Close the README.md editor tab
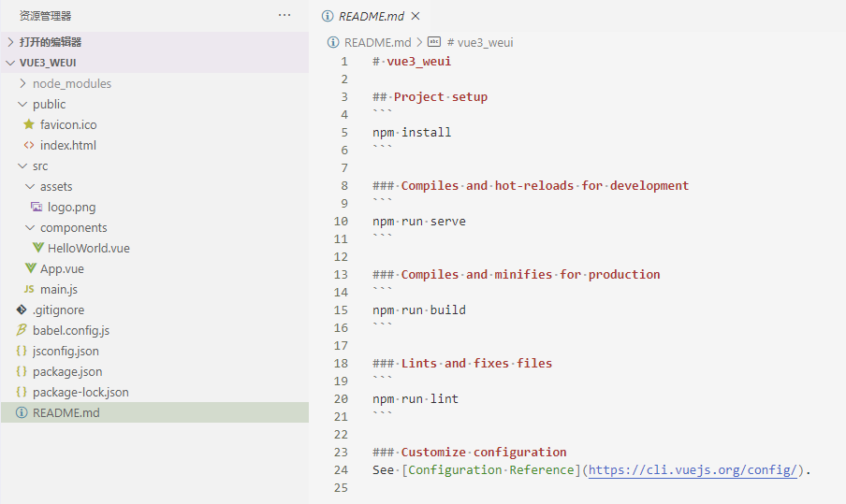The width and height of the screenshot is (846, 504). [416, 16]
